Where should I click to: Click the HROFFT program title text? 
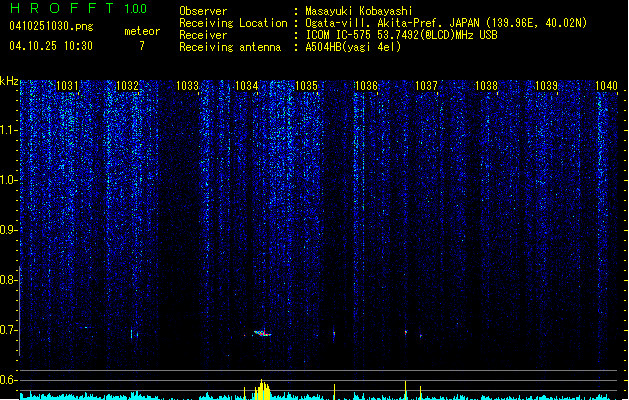(62, 8)
